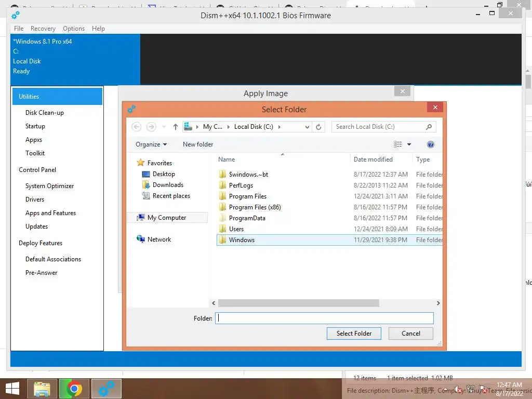The width and height of the screenshot is (532, 399).
Task: Open Pre-Answer in the Dism++ sidebar
Action: click(42, 273)
